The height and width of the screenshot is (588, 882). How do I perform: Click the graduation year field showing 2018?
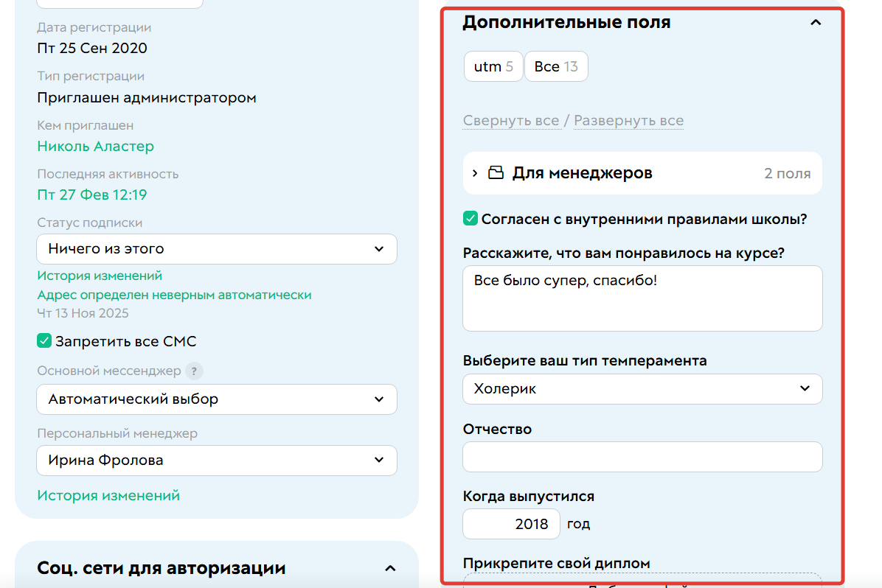click(511, 524)
